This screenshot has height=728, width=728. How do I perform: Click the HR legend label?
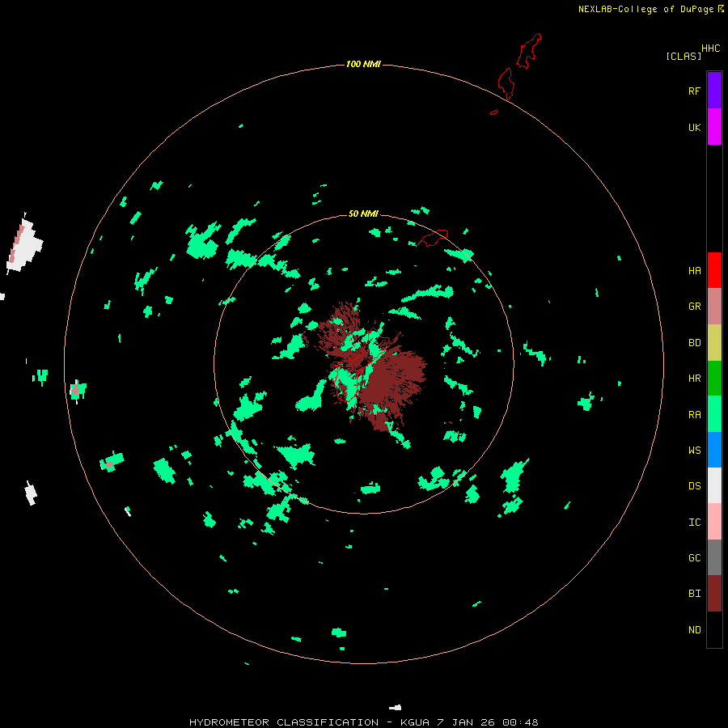tap(695, 379)
